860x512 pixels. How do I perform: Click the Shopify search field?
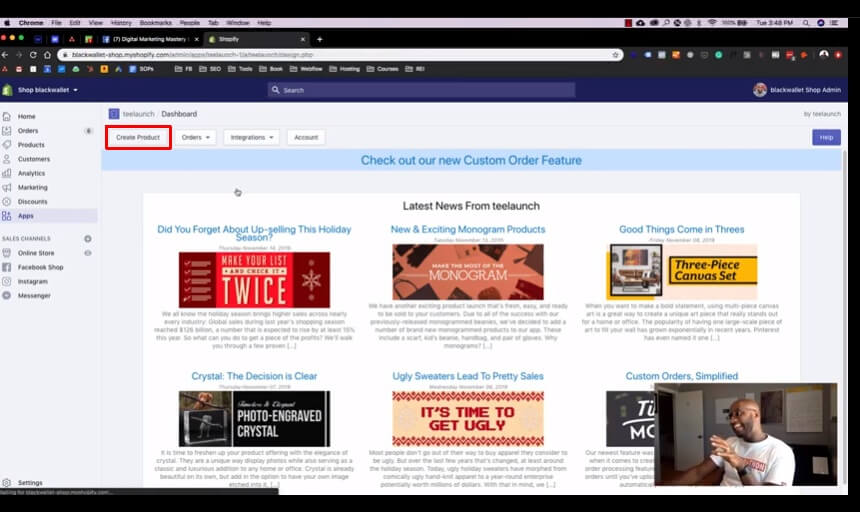[421, 90]
